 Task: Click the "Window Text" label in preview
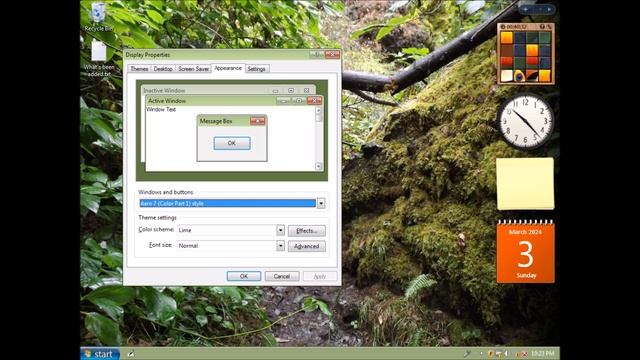point(161,109)
